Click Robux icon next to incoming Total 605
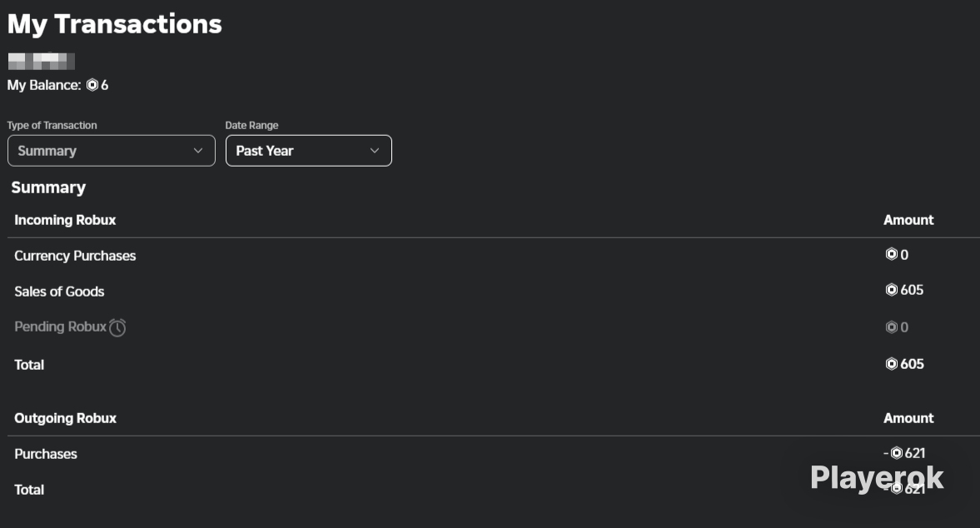The height and width of the screenshot is (528, 980). [x=892, y=364]
